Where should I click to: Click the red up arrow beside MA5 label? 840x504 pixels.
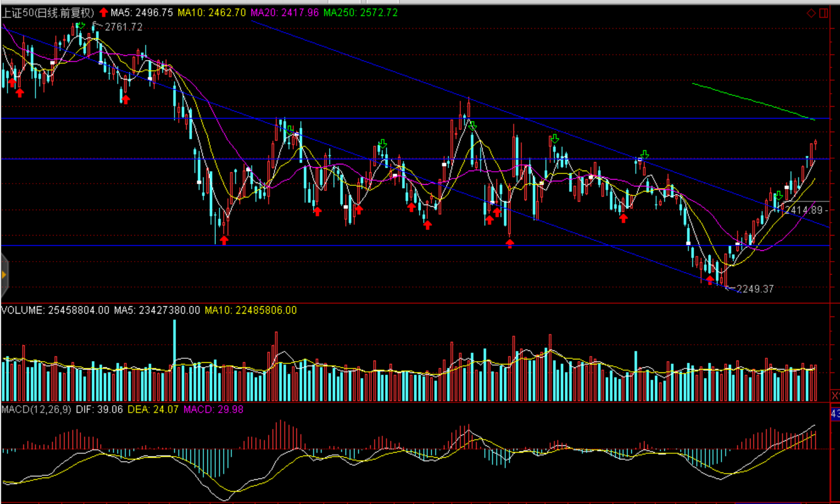(x=103, y=12)
